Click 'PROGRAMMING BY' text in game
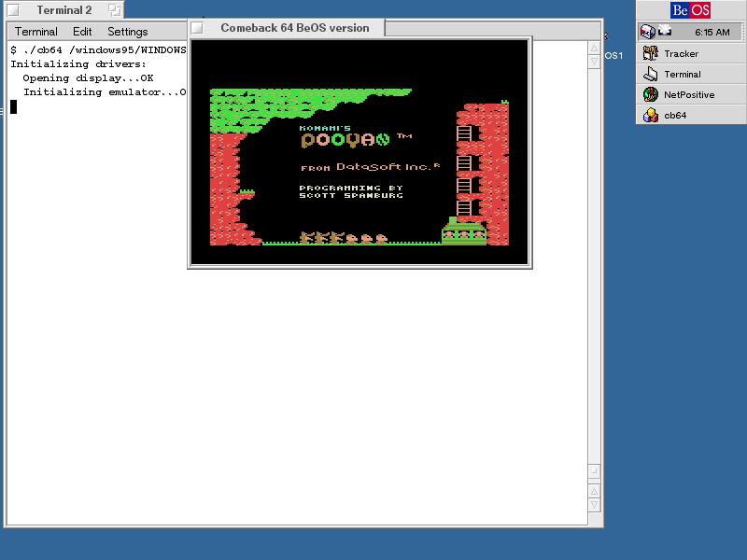The image size is (747, 560). pos(351,188)
